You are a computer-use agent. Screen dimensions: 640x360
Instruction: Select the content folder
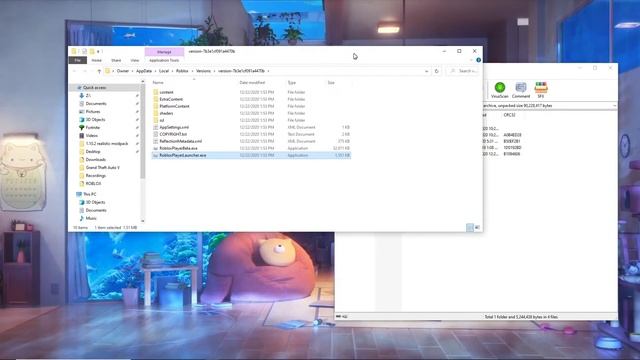251,92
